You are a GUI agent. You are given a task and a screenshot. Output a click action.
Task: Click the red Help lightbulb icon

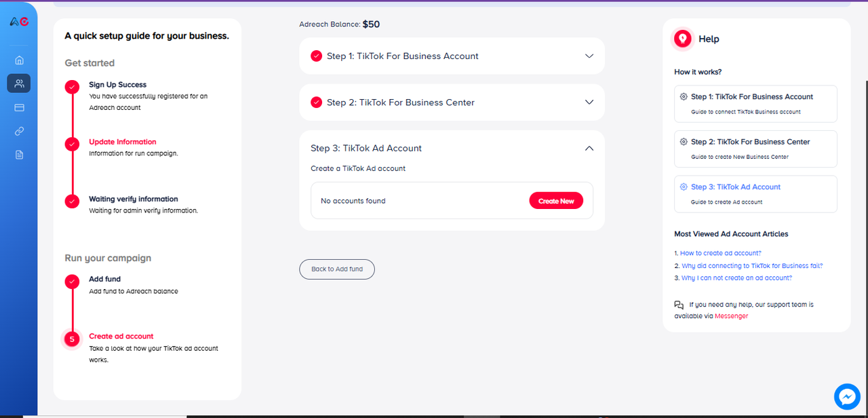683,39
